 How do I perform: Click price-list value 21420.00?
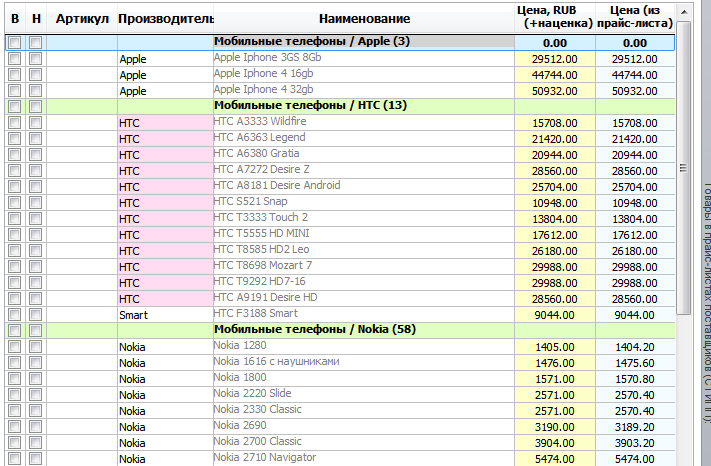635,139
